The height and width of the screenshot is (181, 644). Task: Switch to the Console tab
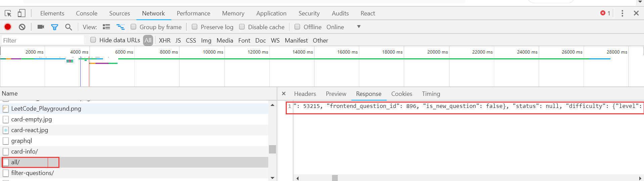point(87,13)
